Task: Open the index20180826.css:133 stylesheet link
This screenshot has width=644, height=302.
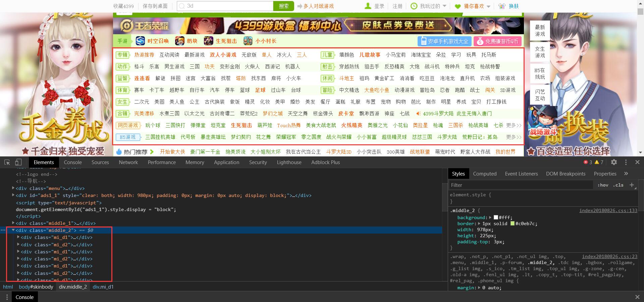Action: (x=608, y=210)
